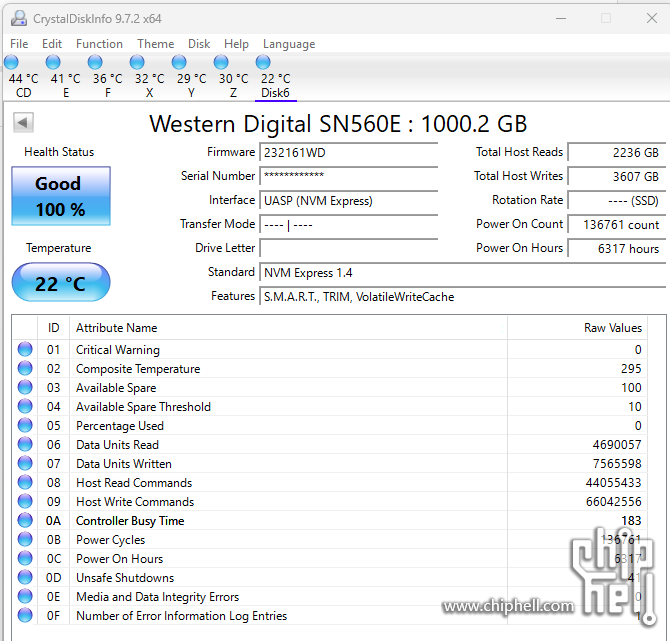The height and width of the screenshot is (641, 670).
Task: Click status icon of Critical Warning row
Action: (x=25, y=349)
